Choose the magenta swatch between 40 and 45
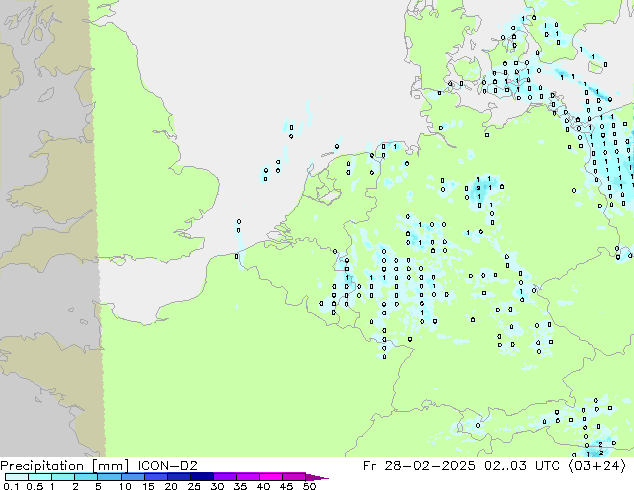This screenshot has width=634, height=490. (x=272, y=477)
